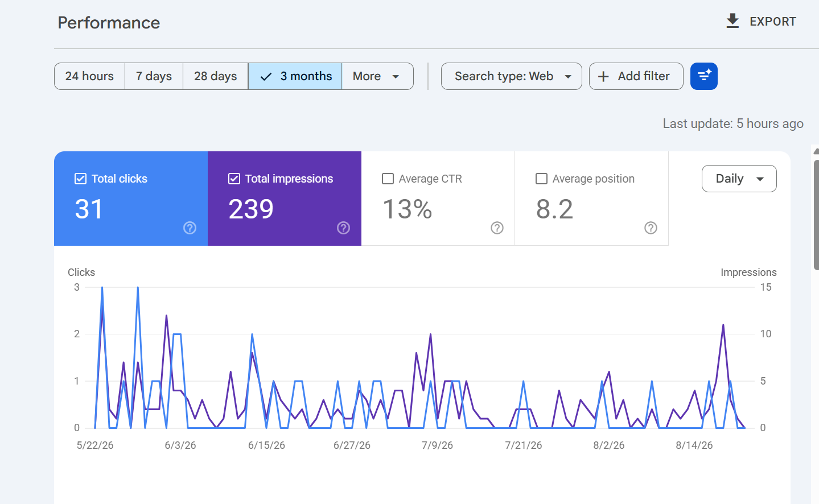
Task: Click the 6/15/26 date axis label
Action: tap(266, 445)
